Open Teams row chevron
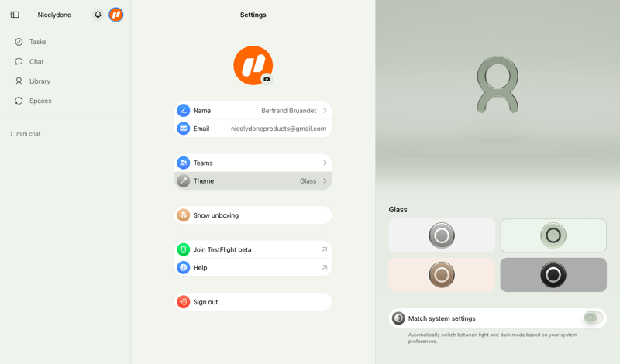This screenshot has width=620, height=364. click(x=325, y=163)
